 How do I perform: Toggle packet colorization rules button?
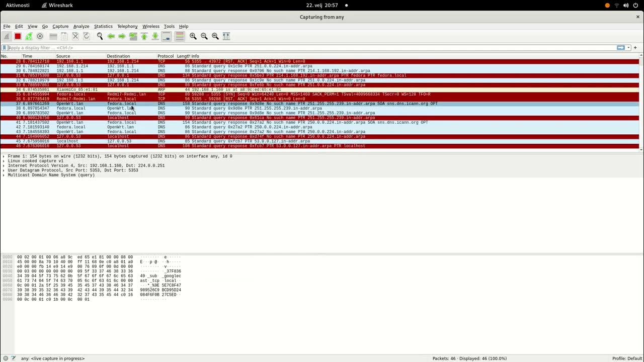point(179,36)
